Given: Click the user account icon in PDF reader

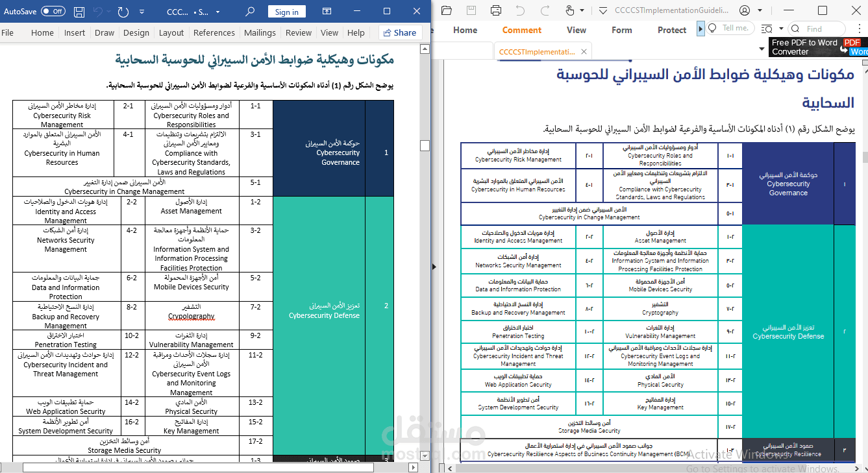Looking at the screenshot, I should point(744,10).
